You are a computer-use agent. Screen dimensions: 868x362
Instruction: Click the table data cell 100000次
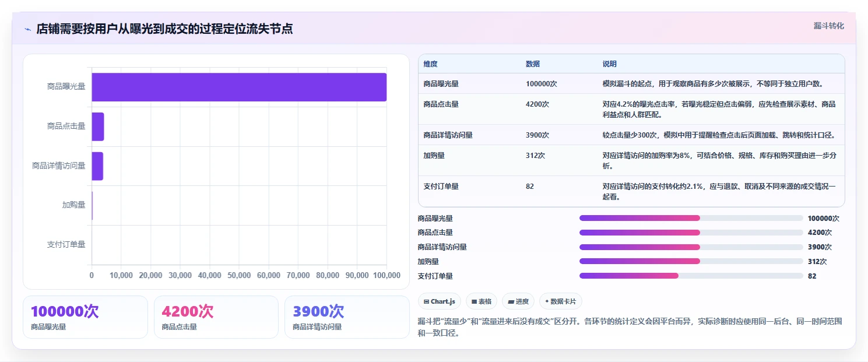pos(542,84)
